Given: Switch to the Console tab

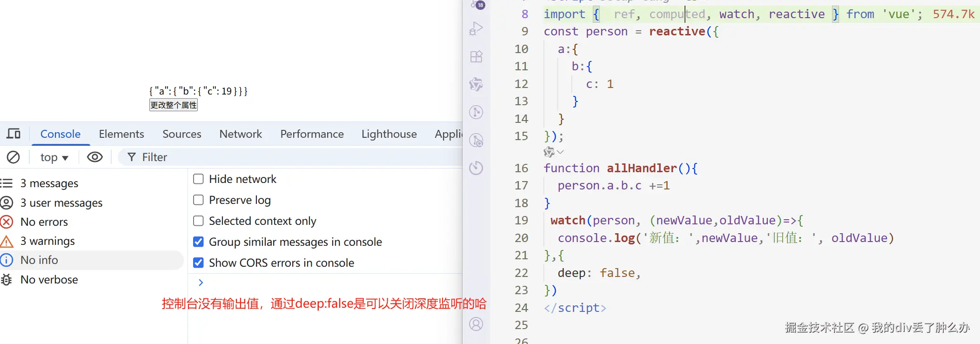Looking at the screenshot, I should point(60,134).
